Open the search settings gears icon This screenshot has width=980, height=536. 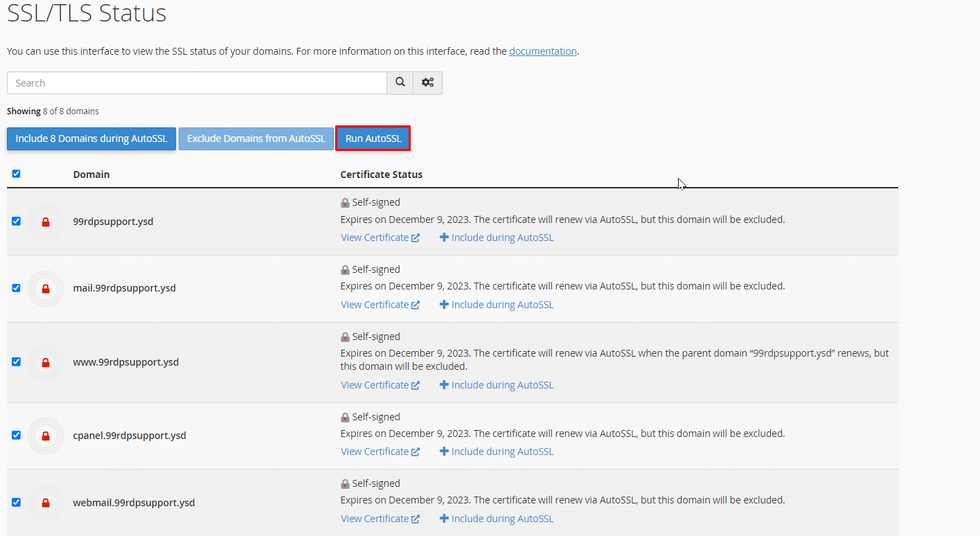click(x=427, y=82)
